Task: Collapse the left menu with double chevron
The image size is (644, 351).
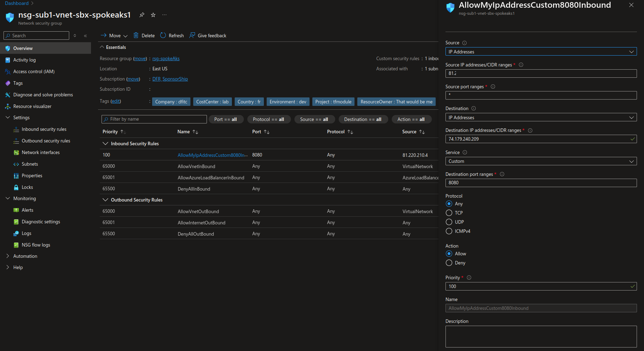Action: (85, 36)
